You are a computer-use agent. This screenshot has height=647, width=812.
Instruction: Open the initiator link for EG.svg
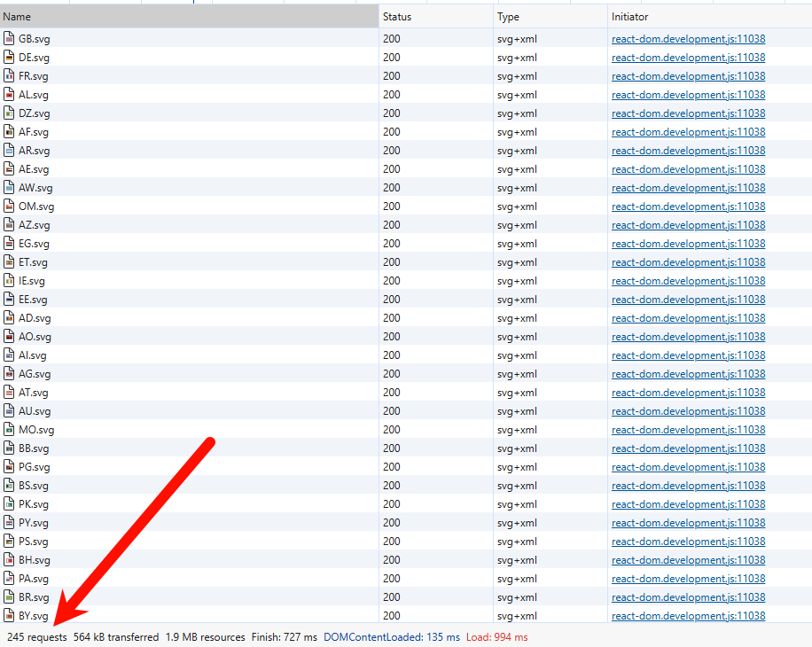tap(688, 244)
